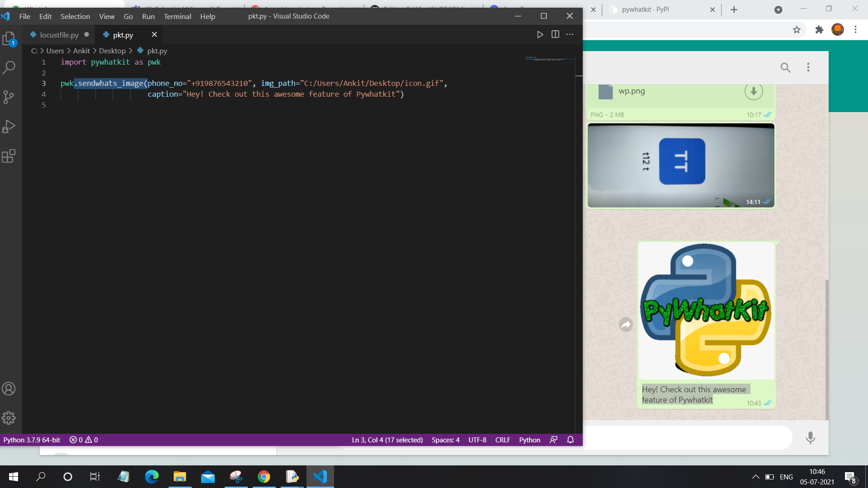Open Chrome extensions puzzle icon

819,30
